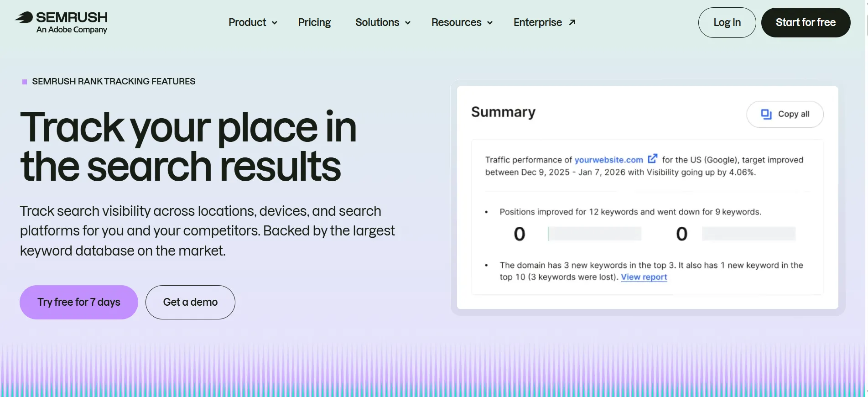Open the Product menu label
Viewport: 868px width, 397px height.
[247, 22]
